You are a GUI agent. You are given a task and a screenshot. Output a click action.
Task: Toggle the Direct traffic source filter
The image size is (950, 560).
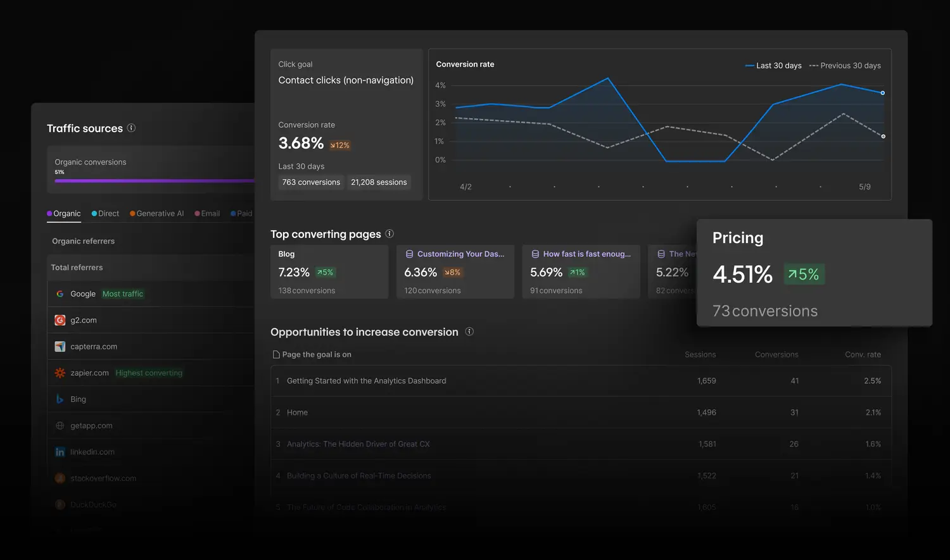click(105, 213)
